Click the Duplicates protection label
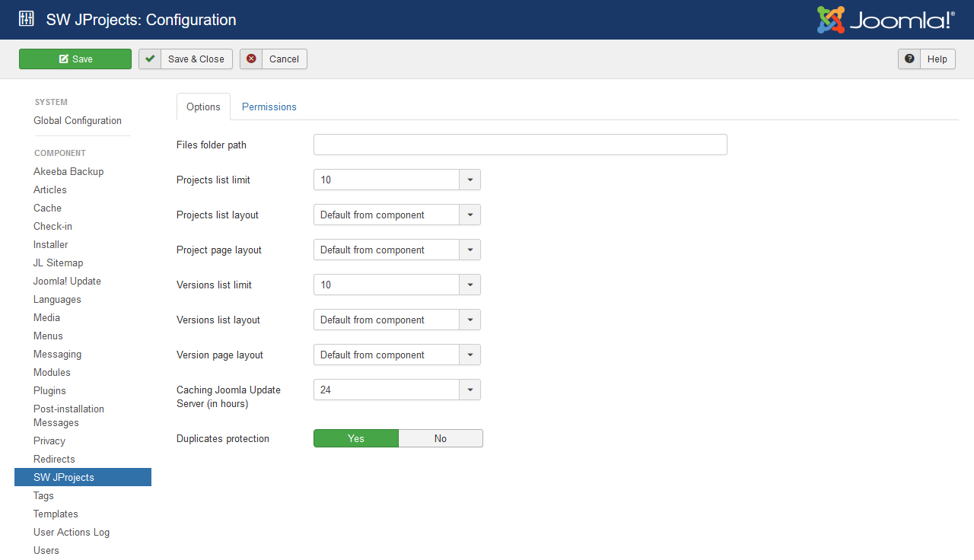Image resolution: width=974 pixels, height=560 pixels. [x=223, y=438]
